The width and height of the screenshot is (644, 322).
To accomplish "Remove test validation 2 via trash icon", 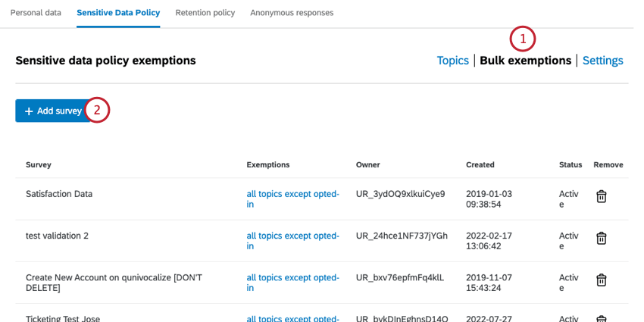I will click(601, 238).
